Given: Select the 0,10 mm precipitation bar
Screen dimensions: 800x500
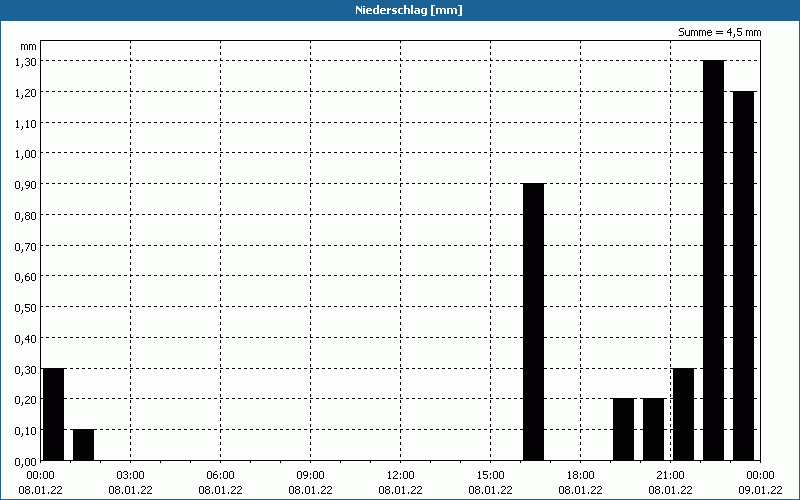Looking at the screenshot, I should click(x=84, y=445).
